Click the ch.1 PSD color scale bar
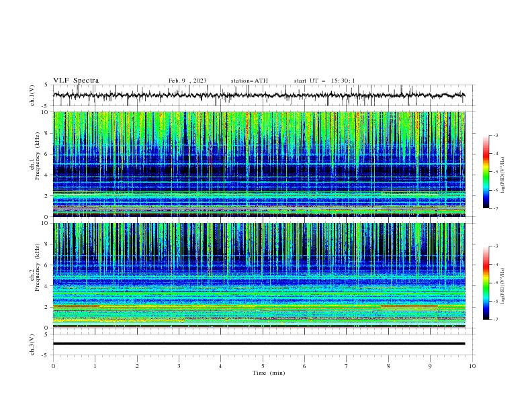This screenshot has height=411, width=532. (486, 172)
